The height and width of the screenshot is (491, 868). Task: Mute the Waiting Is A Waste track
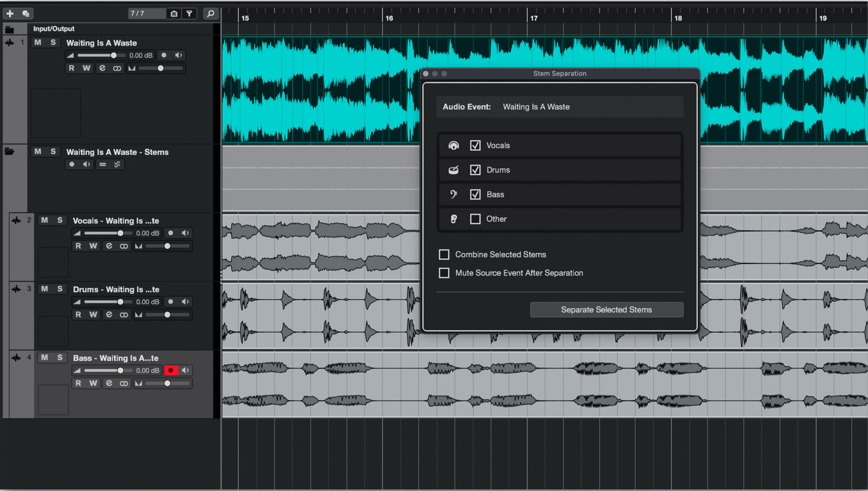(x=37, y=42)
